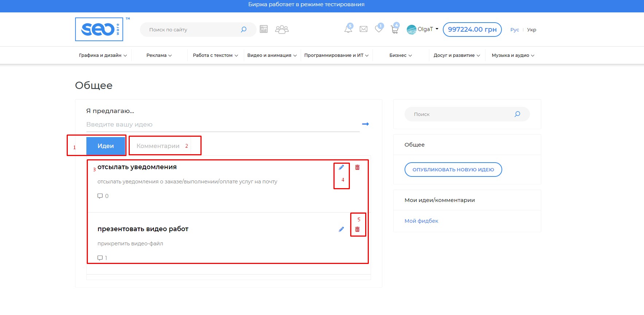Delete the idea 'отсылать уведомления' with trash icon
This screenshot has height=315, width=644.
[357, 167]
